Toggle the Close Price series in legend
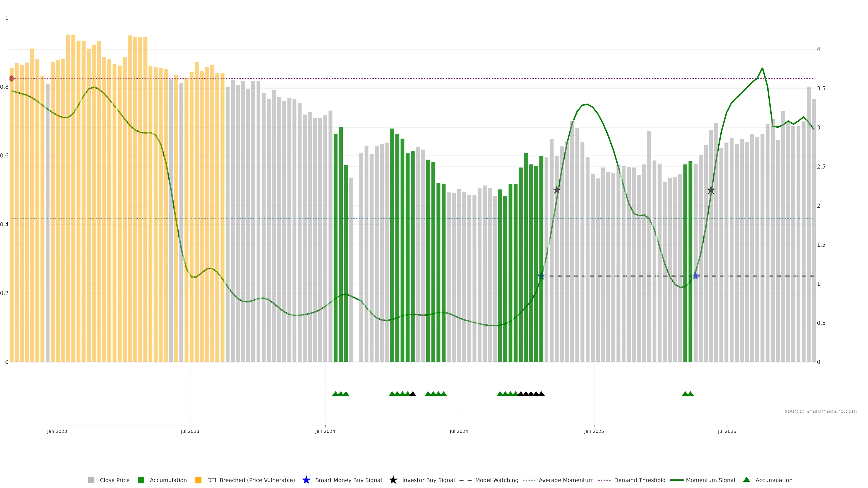The height and width of the screenshot is (488, 868). pos(114,480)
